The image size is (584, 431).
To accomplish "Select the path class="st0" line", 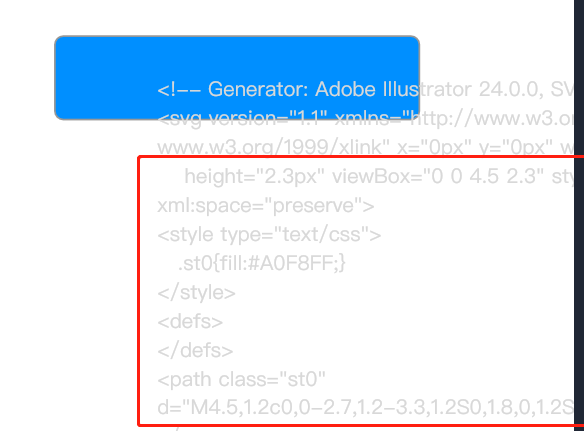I will click(241, 380).
